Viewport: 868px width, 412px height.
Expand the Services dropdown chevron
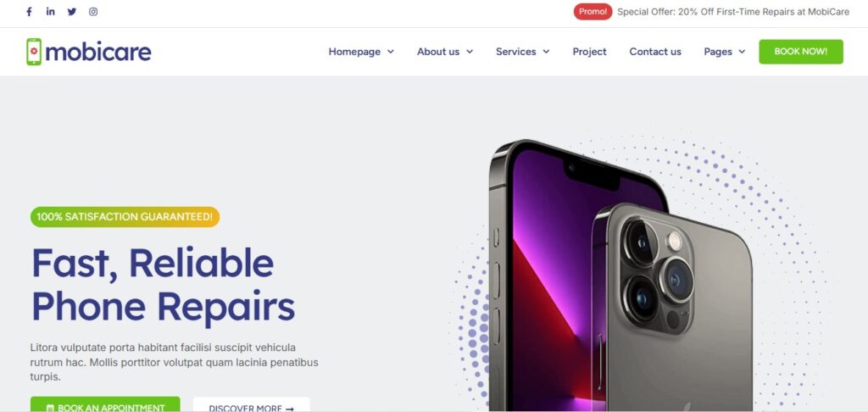(x=546, y=52)
